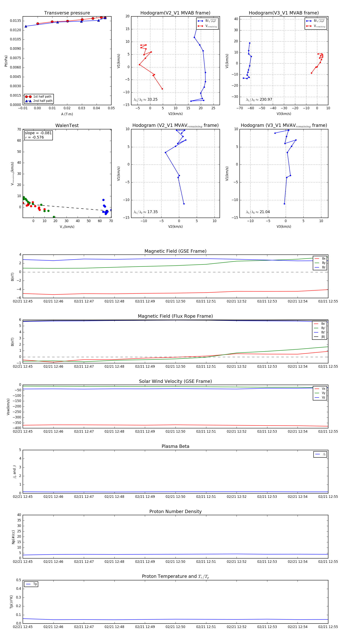
Task: Click the "Hodogram(V3_V1 MVAB frame)" title
Action: click(x=284, y=13)
